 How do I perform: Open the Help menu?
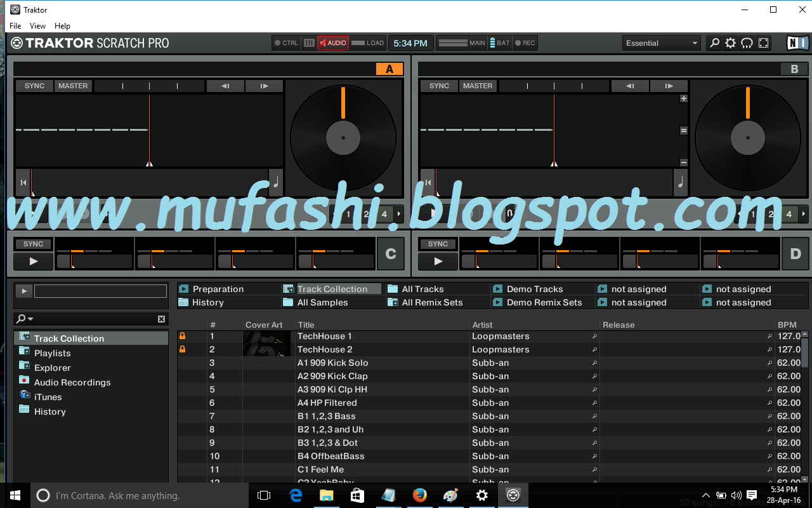pos(62,26)
